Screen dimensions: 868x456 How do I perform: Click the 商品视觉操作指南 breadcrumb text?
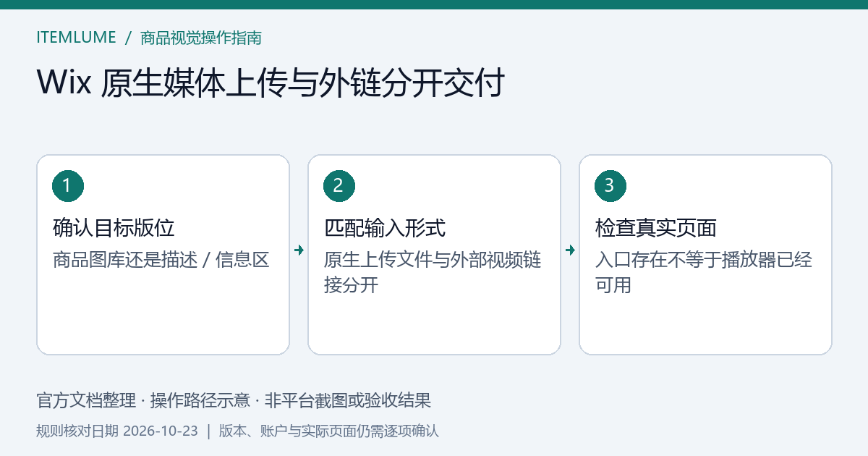coord(201,38)
